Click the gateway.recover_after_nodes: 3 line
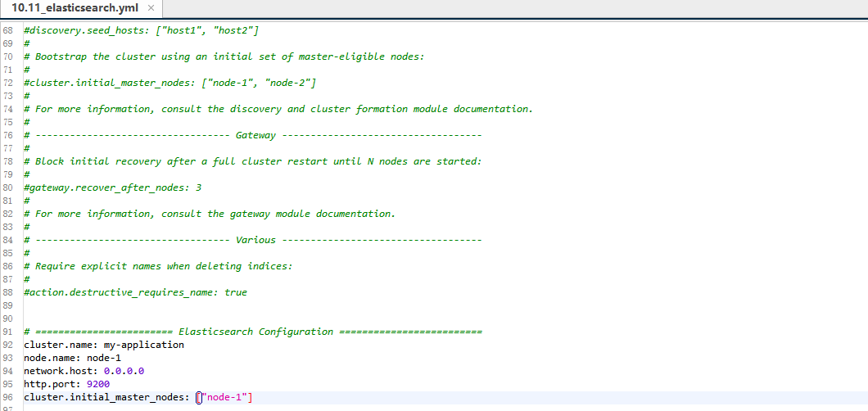The image size is (868, 411). 112,188
